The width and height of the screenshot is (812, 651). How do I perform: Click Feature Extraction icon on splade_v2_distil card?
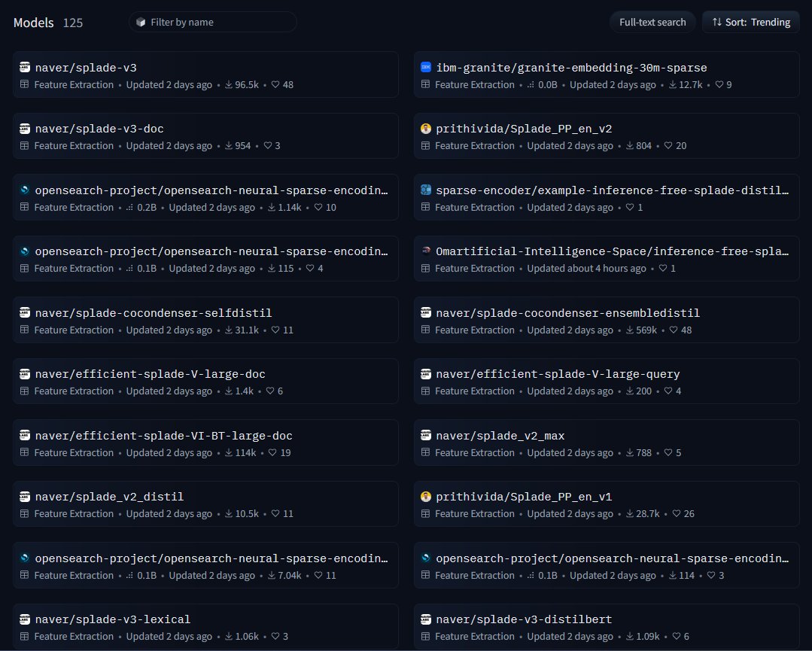pyautogui.click(x=24, y=514)
